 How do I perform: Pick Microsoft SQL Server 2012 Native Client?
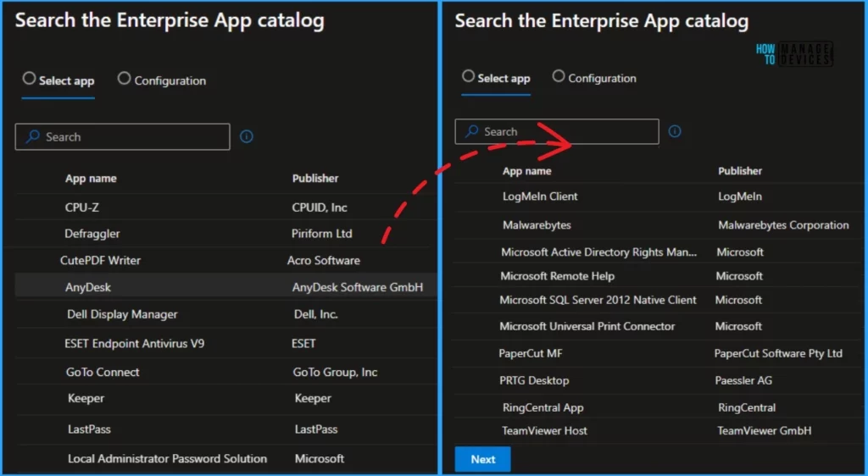click(598, 300)
